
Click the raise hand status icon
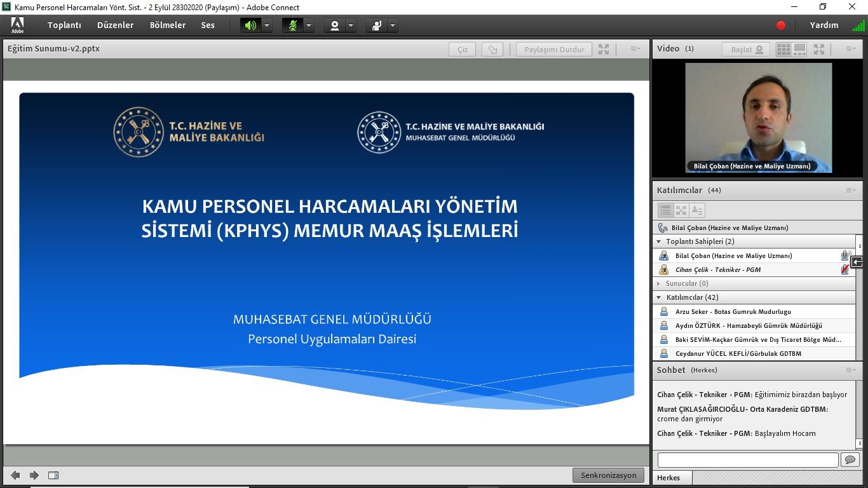tap(377, 25)
